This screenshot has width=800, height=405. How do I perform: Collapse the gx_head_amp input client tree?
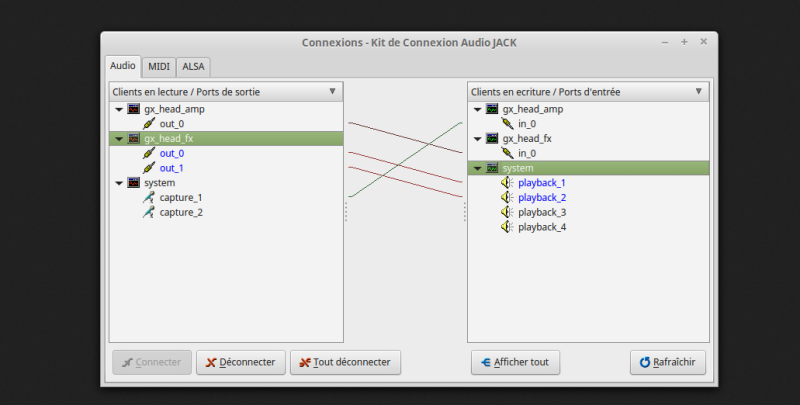[478, 109]
